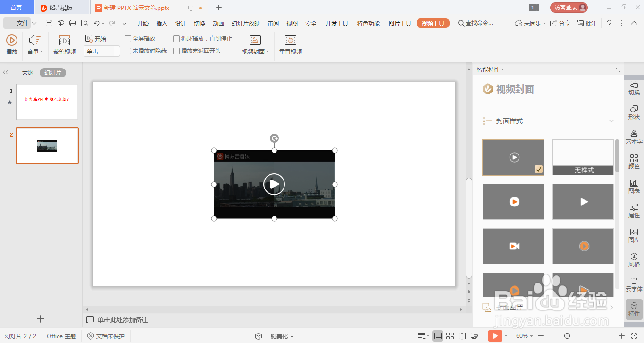Screen dimensions: 644x343
Task: Start slideshow with orange play button
Action: click(x=495, y=336)
